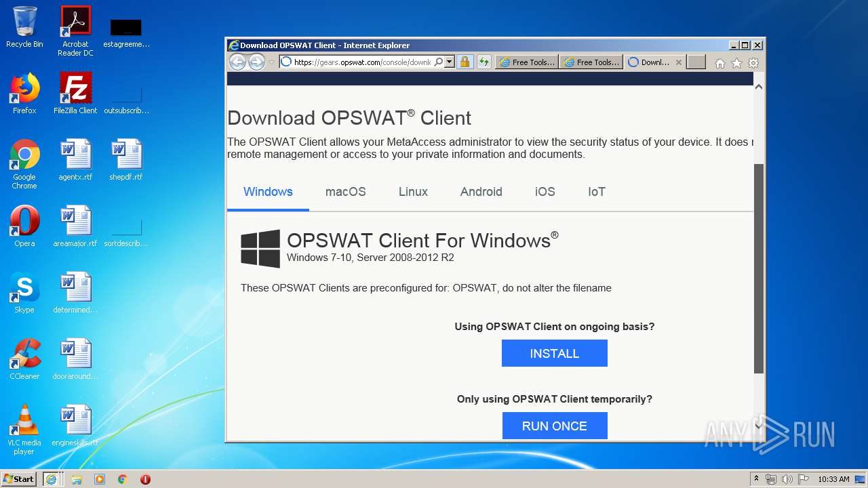This screenshot has height=488, width=868.
Task: Click the security lock icon
Action: pos(465,62)
